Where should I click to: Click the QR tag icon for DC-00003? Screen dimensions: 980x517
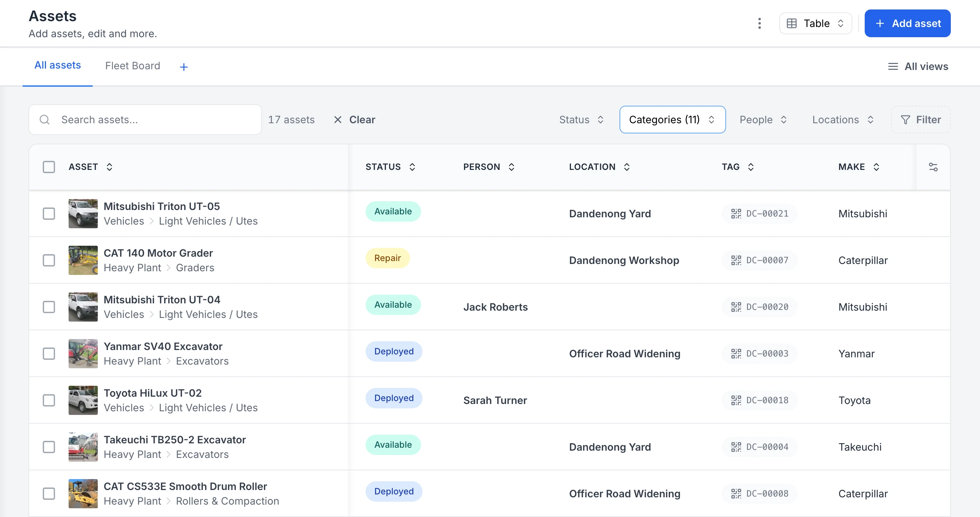coord(736,354)
